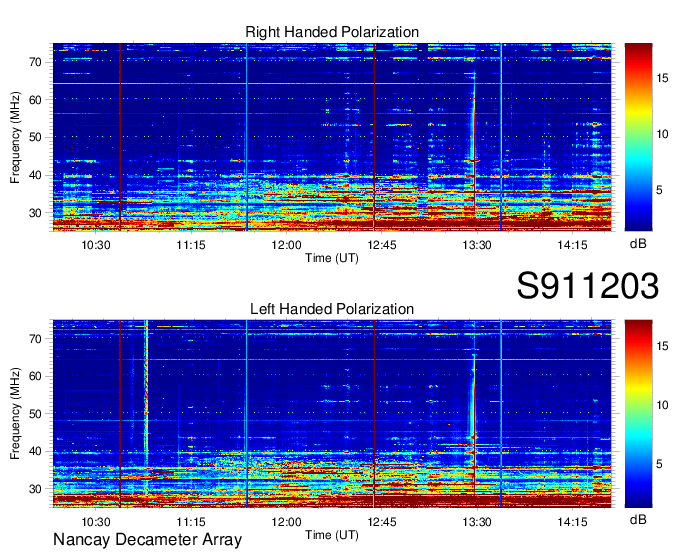
Task: Click the Nancay Decameter Array caption
Action: point(147,540)
